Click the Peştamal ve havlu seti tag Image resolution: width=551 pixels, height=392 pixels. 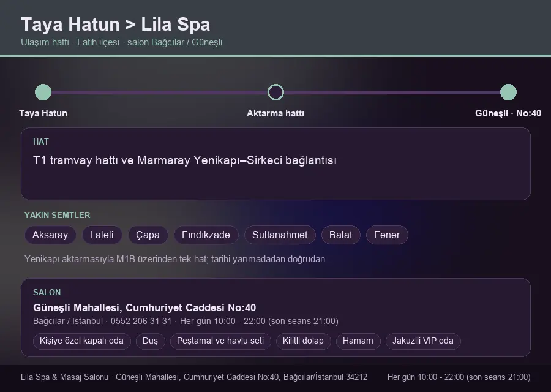point(220,341)
